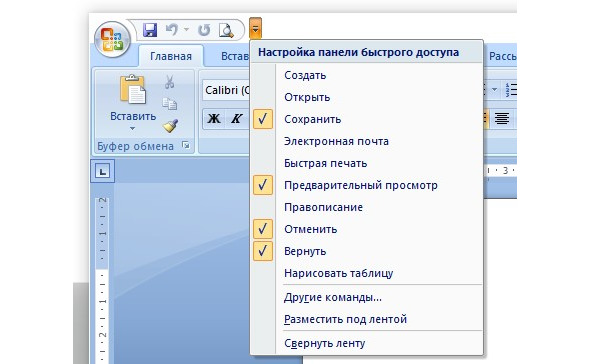Click the tab stop selector on ruler corner
This screenshot has width=591, height=364.
(x=103, y=171)
